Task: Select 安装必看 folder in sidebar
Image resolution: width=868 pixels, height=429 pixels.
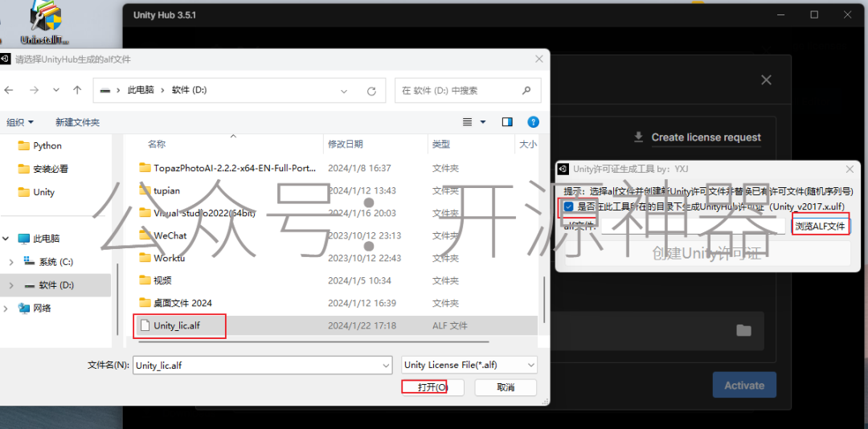Action: pyautogui.click(x=43, y=169)
